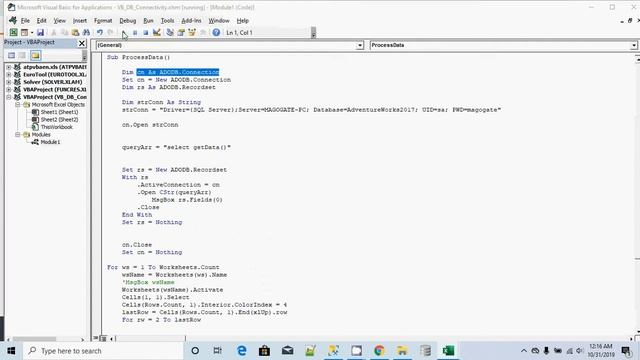The width and height of the screenshot is (640, 360).
Task: Open the Window menu
Action: point(219,20)
